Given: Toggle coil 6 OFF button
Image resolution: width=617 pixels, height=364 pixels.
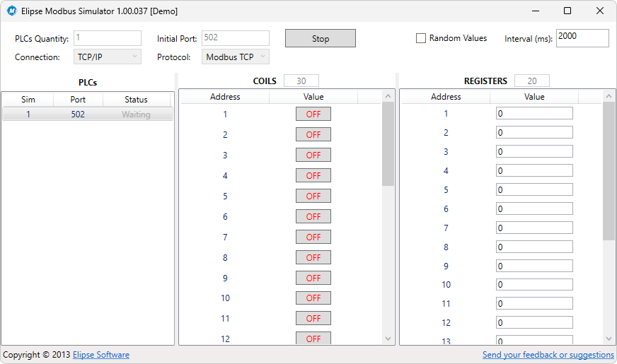Looking at the screenshot, I should pos(313,216).
